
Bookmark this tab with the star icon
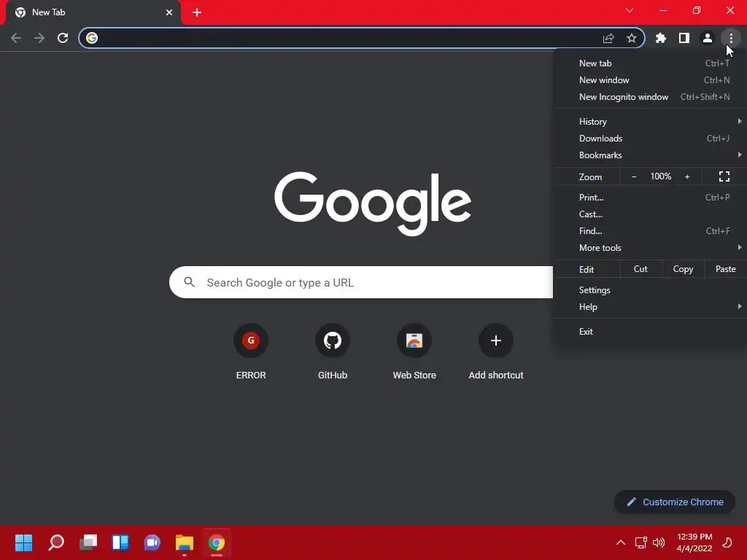(x=632, y=38)
